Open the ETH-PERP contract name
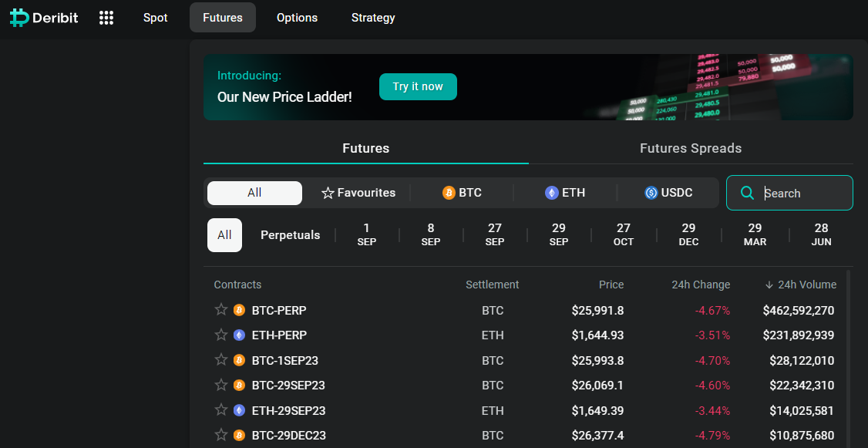This screenshot has width=868, height=448. coord(279,335)
